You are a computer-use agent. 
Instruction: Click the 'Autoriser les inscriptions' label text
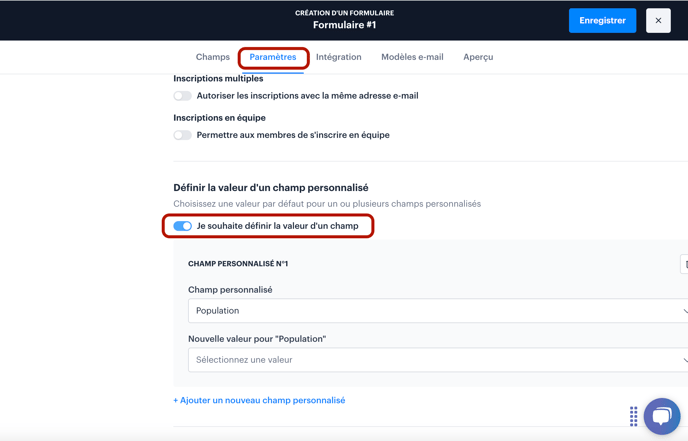308,96
